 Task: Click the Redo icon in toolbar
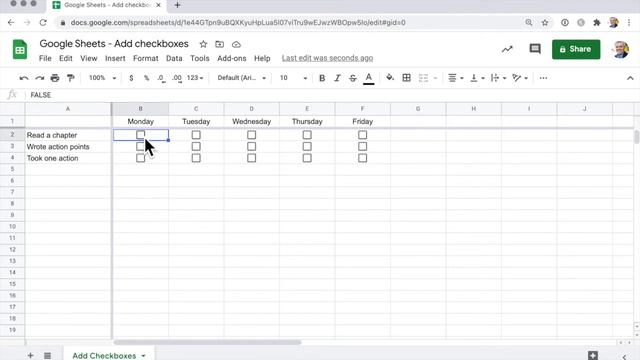tap(39, 78)
